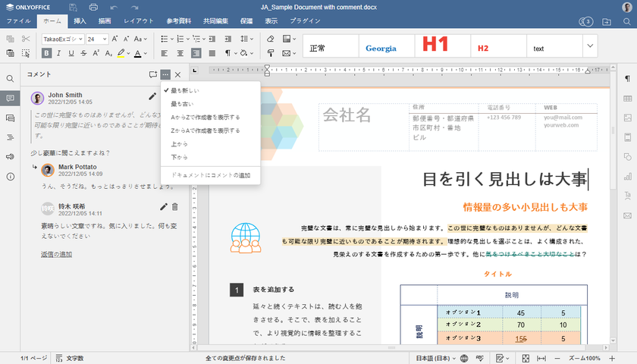Image resolution: width=637 pixels, height=364 pixels.
Task: Select 最も古い sort option in menu
Action: (x=181, y=104)
